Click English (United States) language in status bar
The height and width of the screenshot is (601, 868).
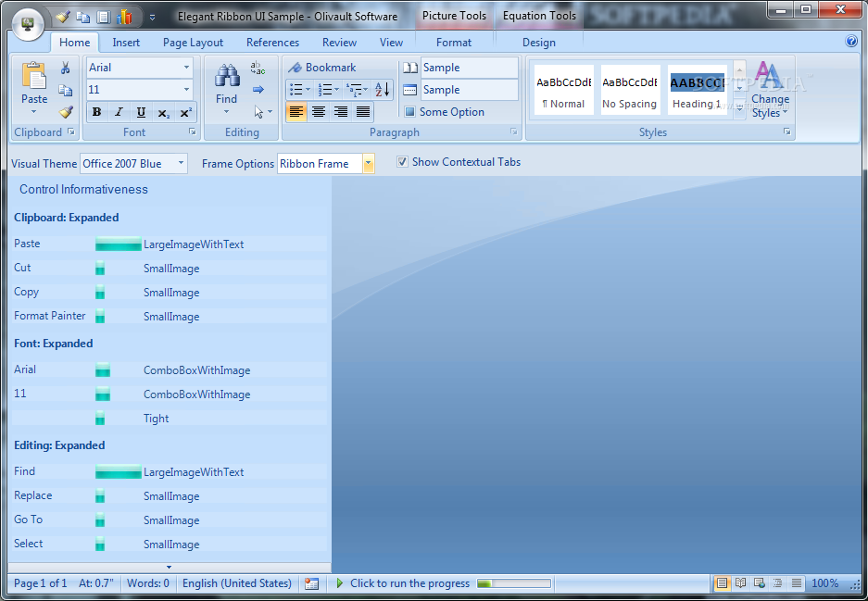(x=237, y=583)
